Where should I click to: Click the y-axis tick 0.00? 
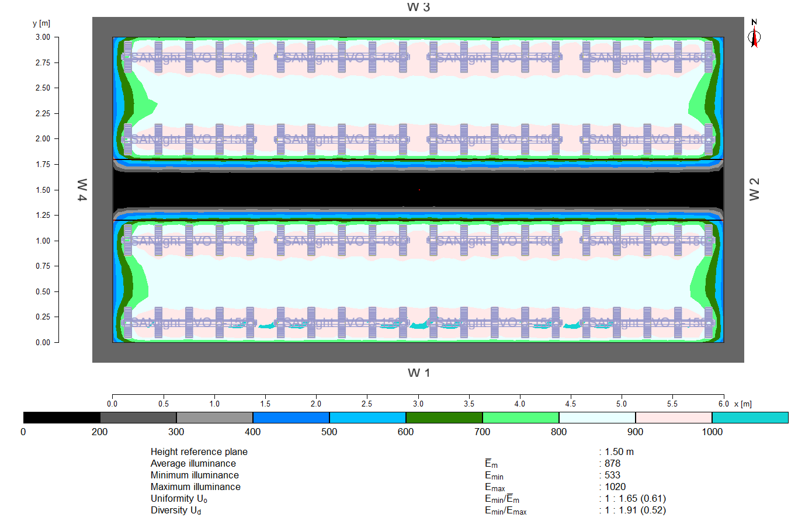(43, 342)
